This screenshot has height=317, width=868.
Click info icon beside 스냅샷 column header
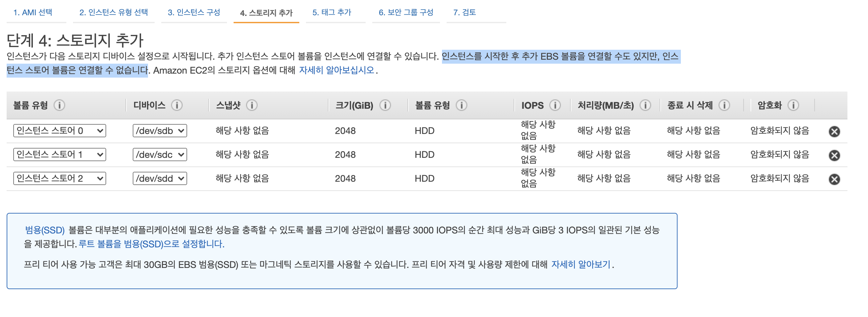click(x=252, y=105)
